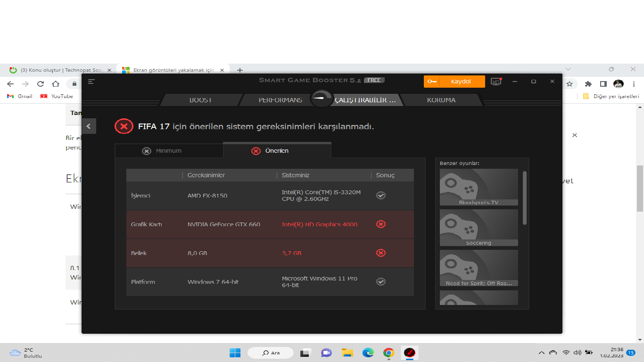644x362 pixels.
Task: Open the Chrome profile avatar
Action: [x=619, y=84]
